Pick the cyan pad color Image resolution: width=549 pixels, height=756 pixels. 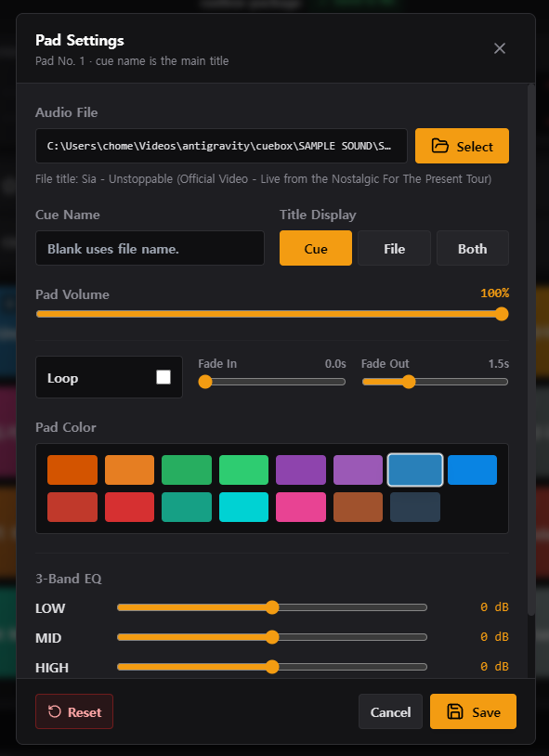[243, 507]
